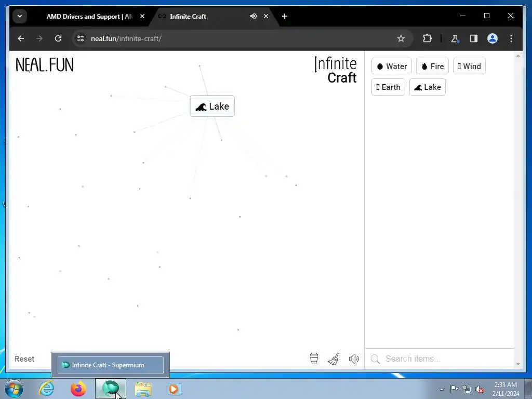Open the Chrome Labs flask icon
The image size is (532, 399).
coord(455,38)
